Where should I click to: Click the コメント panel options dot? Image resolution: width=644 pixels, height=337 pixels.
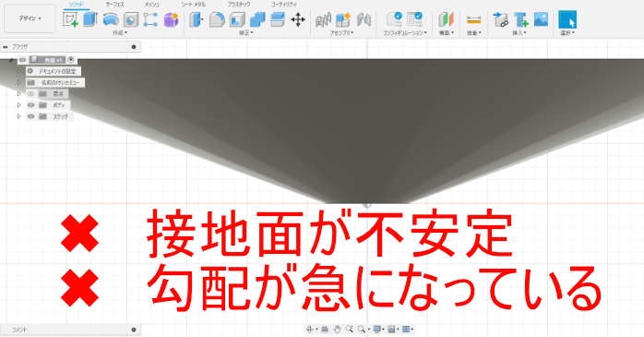pyautogui.click(x=134, y=330)
